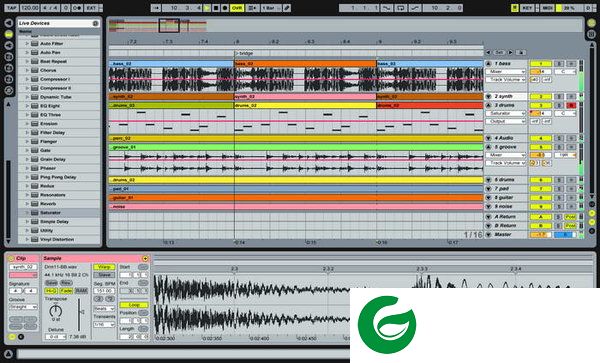Image resolution: width=600 pixels, height=363 pixels.
Task: Open the 1 Bar quantization menu
Action: (x=272, y=8)
